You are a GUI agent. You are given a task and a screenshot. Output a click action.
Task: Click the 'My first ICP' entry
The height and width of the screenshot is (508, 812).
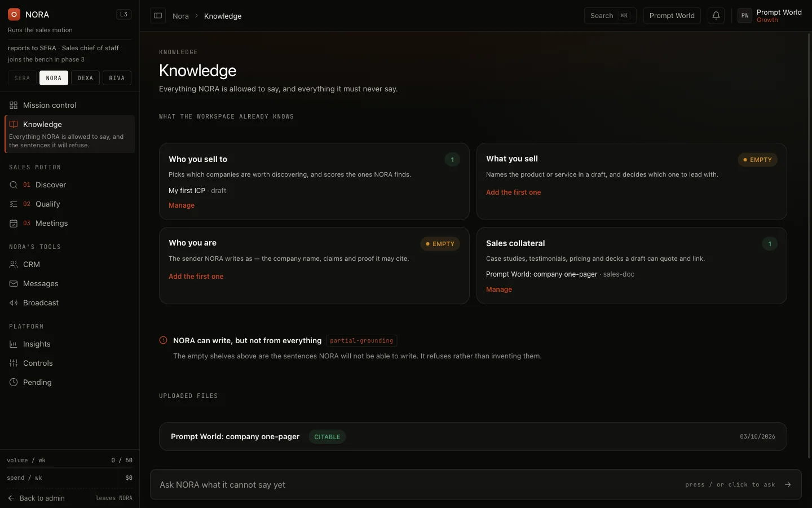187,191
